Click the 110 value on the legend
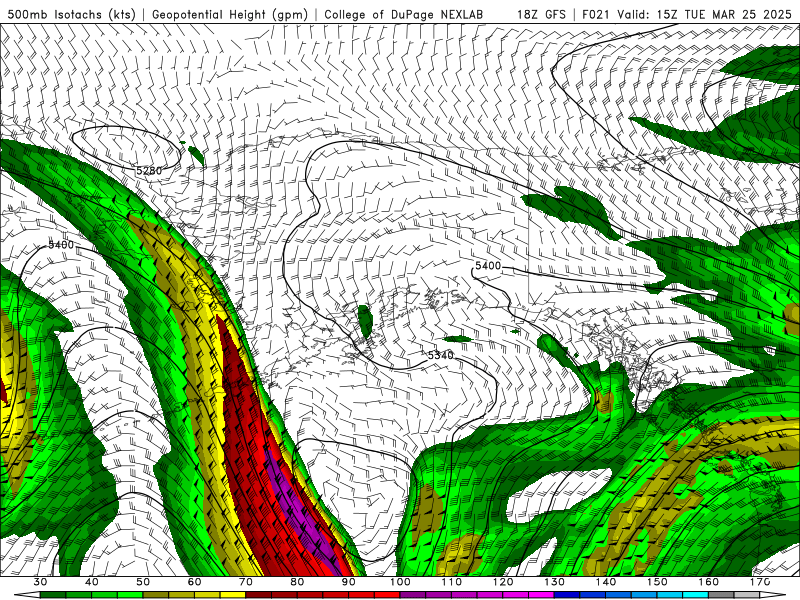 pos(452,582)
